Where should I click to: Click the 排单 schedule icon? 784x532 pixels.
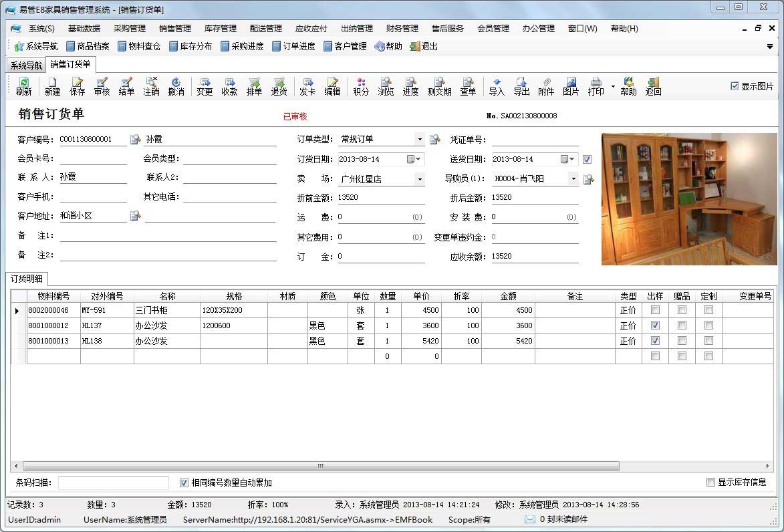254,86
